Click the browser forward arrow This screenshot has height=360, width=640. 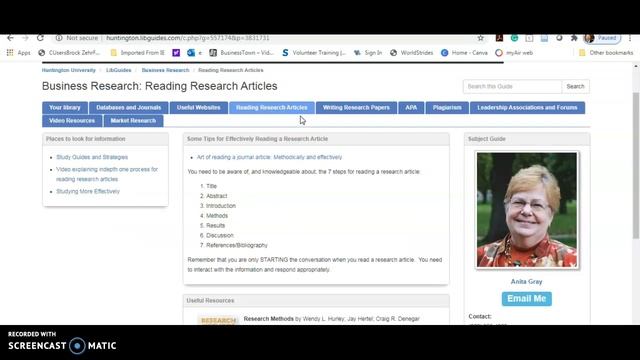(25, 38)
